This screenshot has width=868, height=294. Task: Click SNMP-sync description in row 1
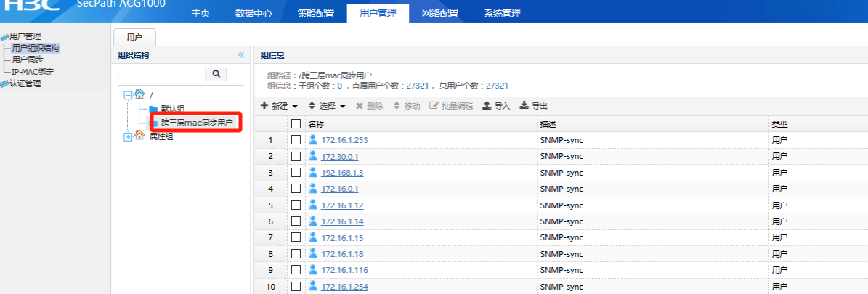(561, 140)
